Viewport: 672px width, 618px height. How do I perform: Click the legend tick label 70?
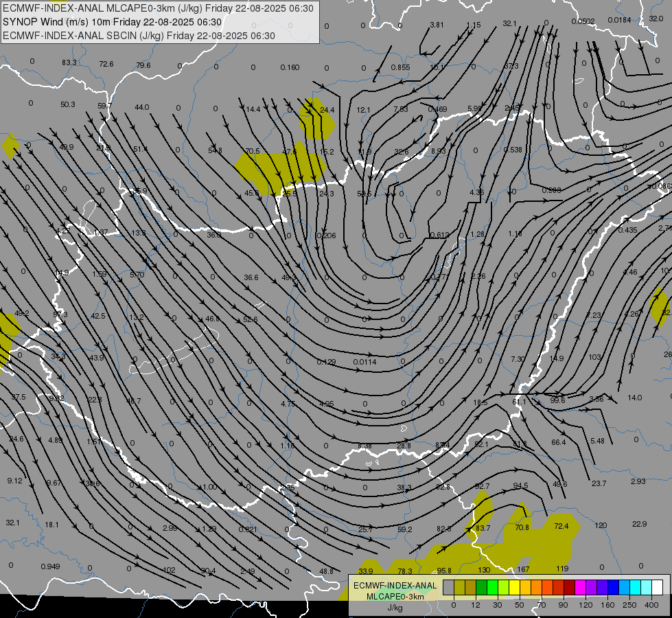click(x=542, y=605)
